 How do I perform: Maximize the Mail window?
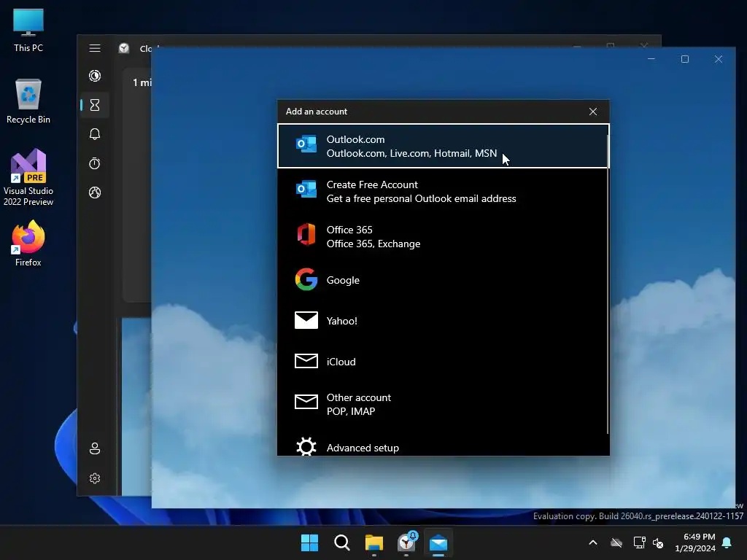tap(684, 59)
